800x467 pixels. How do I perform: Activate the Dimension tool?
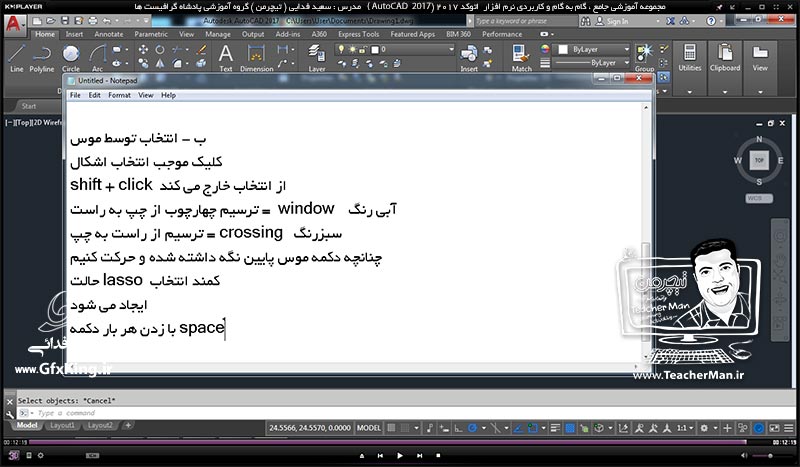pos(256,58)
